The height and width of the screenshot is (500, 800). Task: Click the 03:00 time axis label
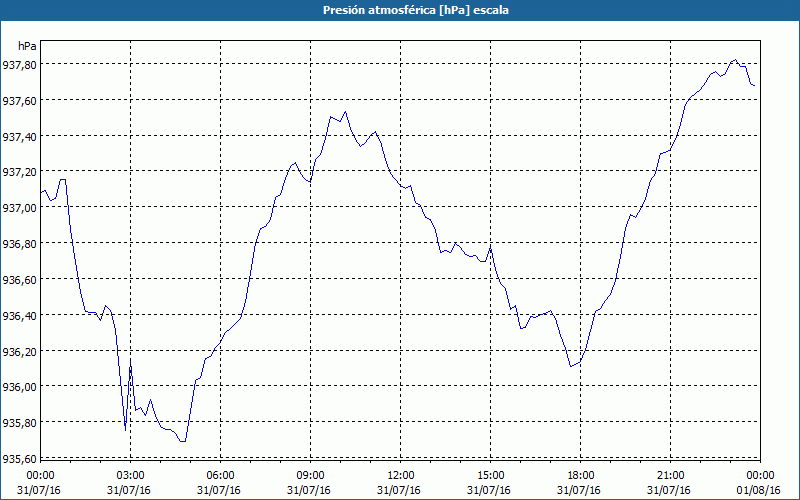coord(131,476)
